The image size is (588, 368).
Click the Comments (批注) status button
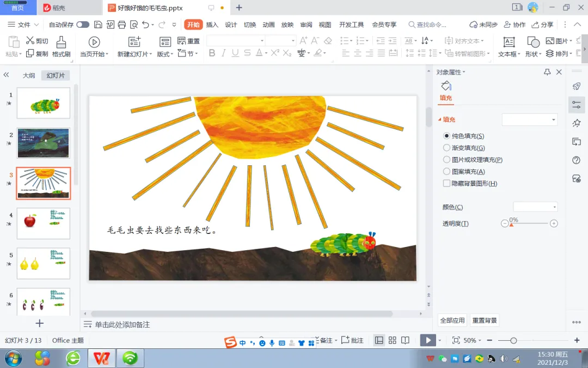point(352,340)
